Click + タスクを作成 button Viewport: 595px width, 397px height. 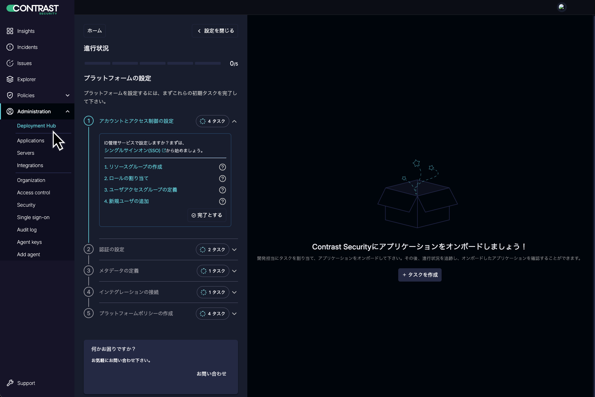coord(420,274)
